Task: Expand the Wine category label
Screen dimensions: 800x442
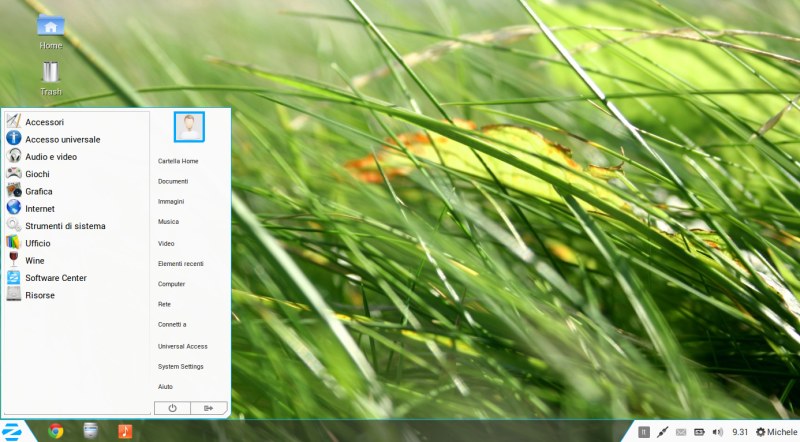Action: tap(35, 261)
